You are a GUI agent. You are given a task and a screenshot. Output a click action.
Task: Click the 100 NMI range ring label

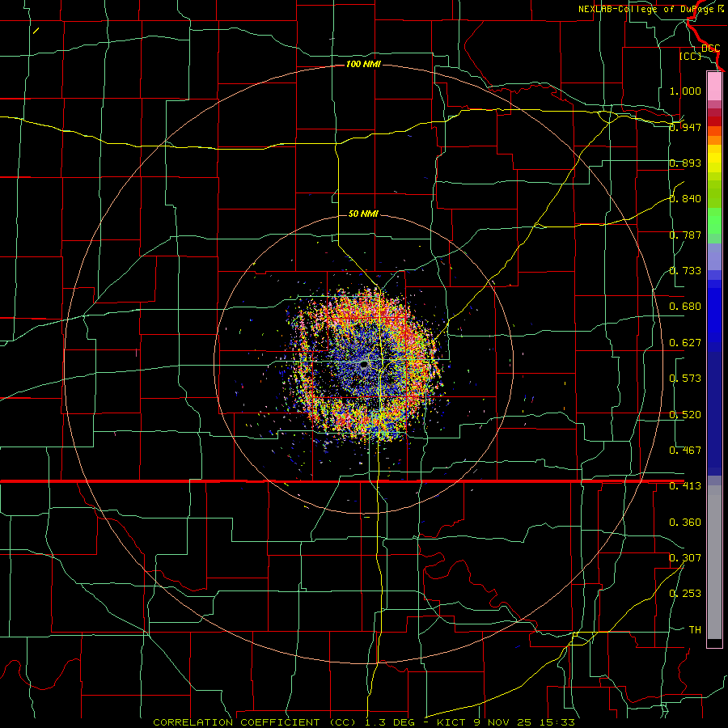coord(363,64)
